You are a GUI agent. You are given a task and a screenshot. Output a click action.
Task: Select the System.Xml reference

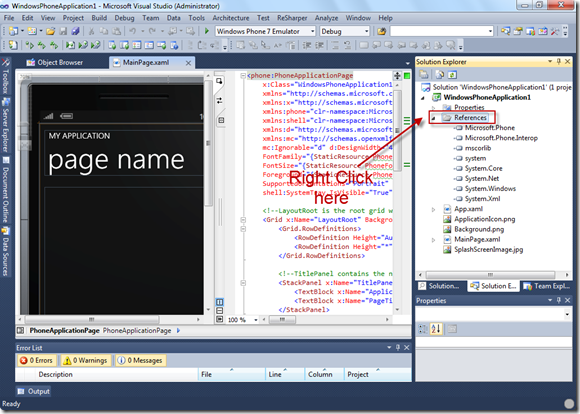tap(482, 199)
